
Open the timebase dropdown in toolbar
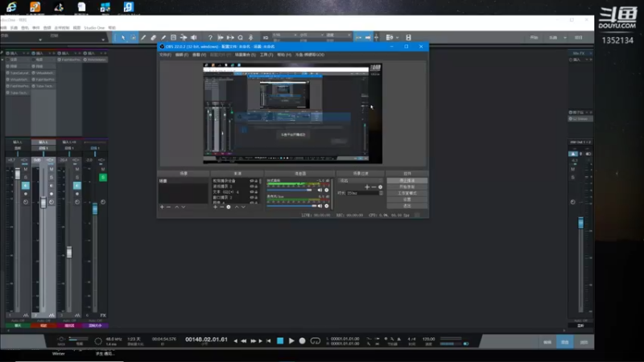point(312,35)
